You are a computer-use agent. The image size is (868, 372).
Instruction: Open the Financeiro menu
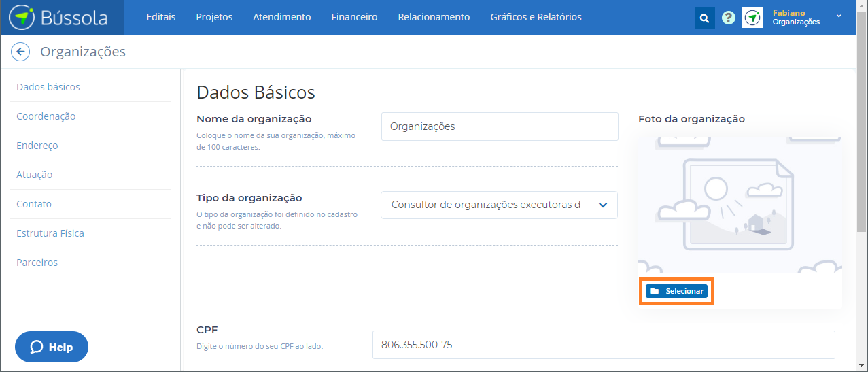point(354,18)
